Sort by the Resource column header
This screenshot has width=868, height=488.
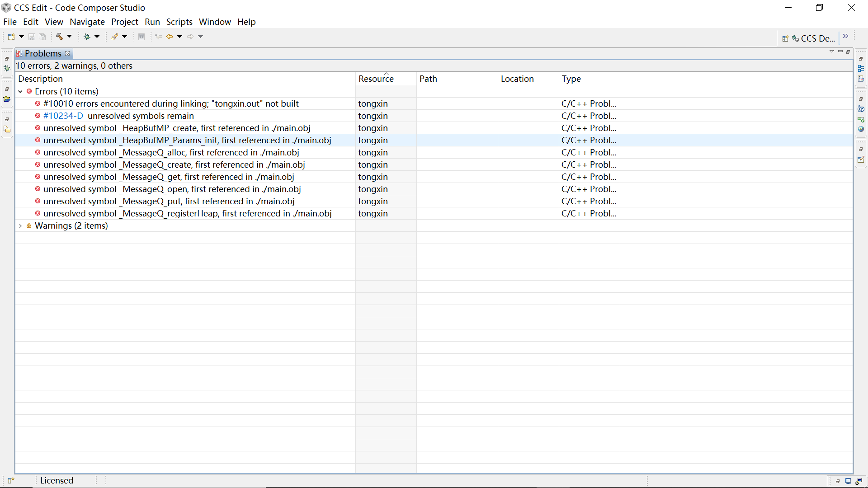[x=376, y=79]
